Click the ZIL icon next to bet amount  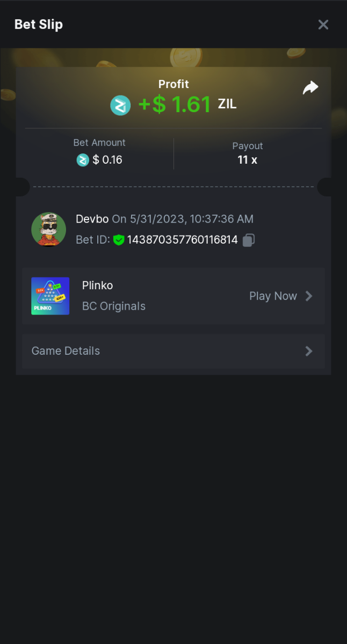click(x=83, y=160)
